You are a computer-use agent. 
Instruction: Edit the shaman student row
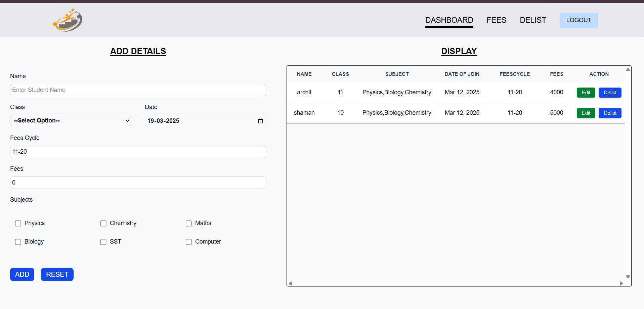[x=586, y=113]
